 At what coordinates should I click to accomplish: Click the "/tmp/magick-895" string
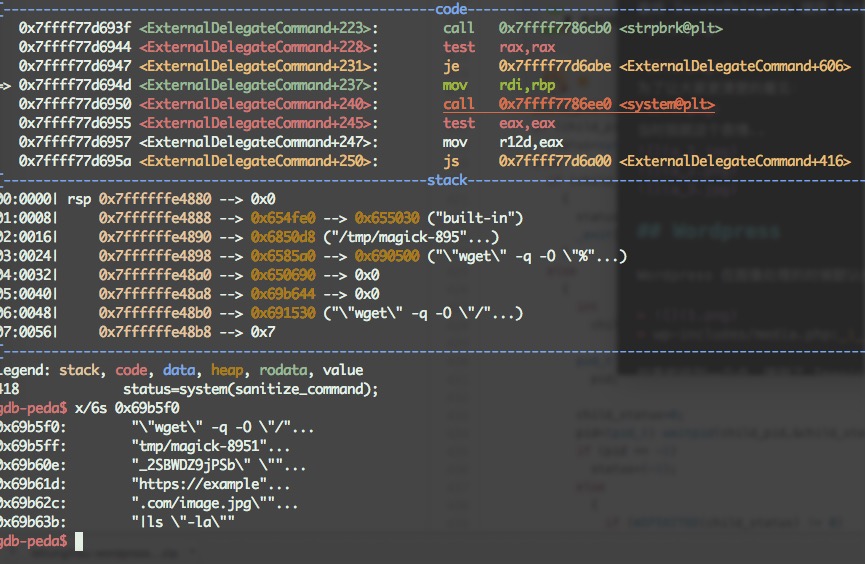point(411,237)
